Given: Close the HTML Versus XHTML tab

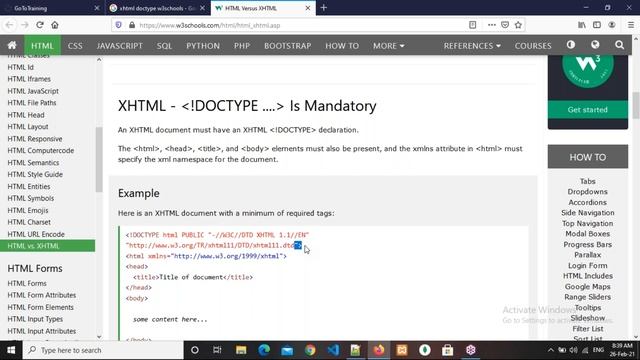Looking at the screenshot, I should 308,8.
